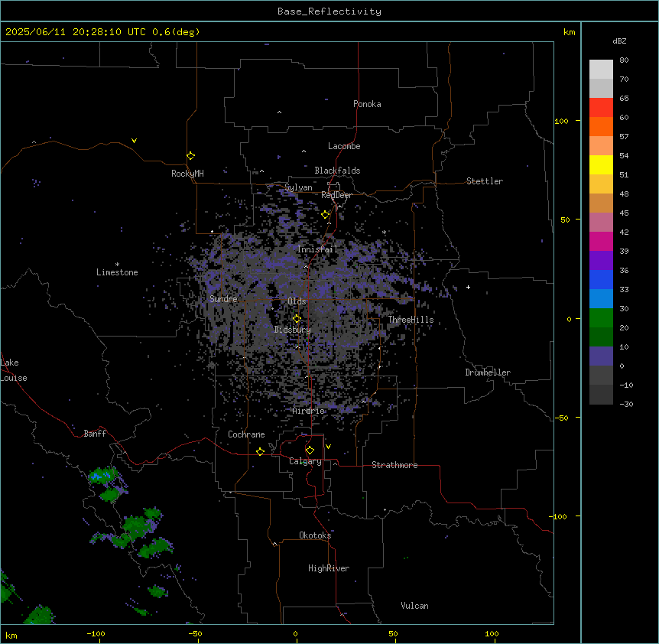This screenshot has width=659, height=644.
Task: Click the Ponoka city label
Action: tap(367, 104)
